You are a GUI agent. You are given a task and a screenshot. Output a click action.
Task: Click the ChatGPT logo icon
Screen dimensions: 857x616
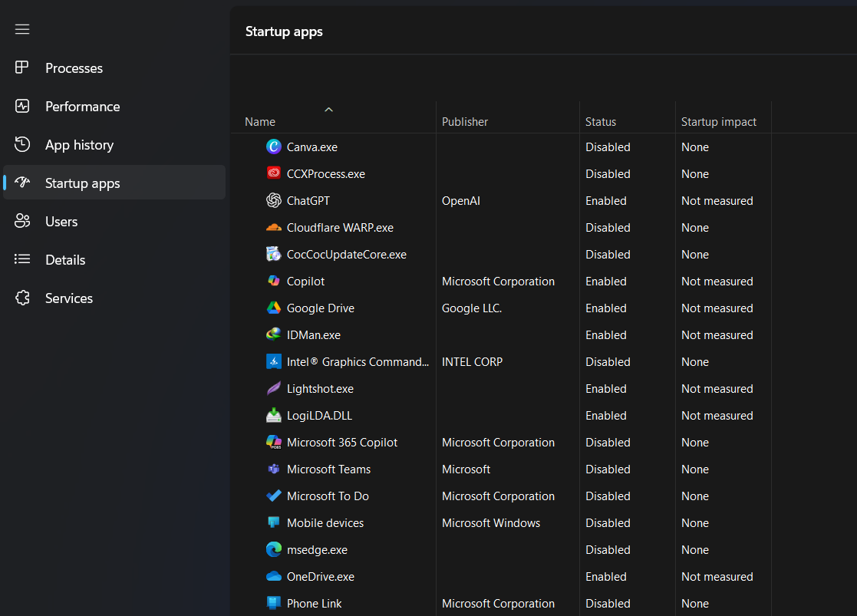coord(274,200)
